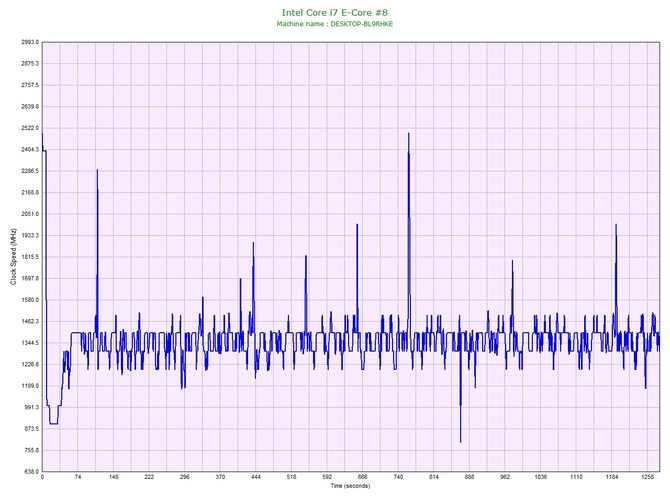Viewport: 670px width, 503px height.
Task: Click the 814 seconds x-axis tick label
Action: (434, 477)
